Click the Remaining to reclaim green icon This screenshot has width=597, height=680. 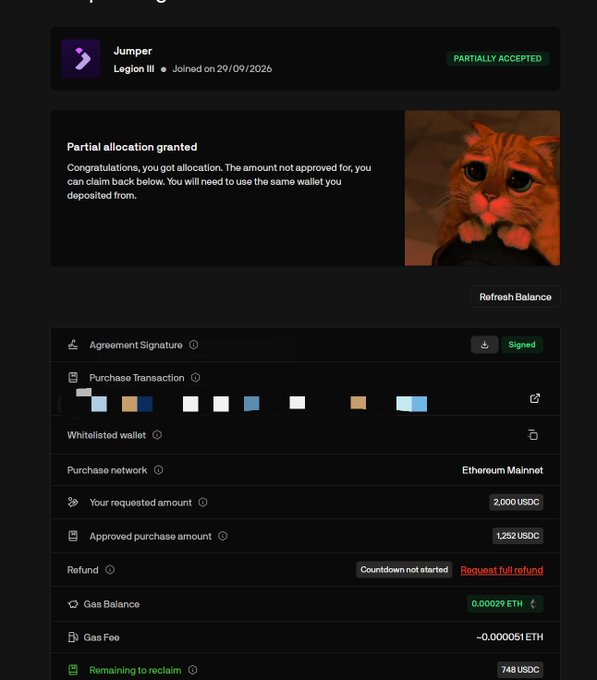tap(73, 670)
